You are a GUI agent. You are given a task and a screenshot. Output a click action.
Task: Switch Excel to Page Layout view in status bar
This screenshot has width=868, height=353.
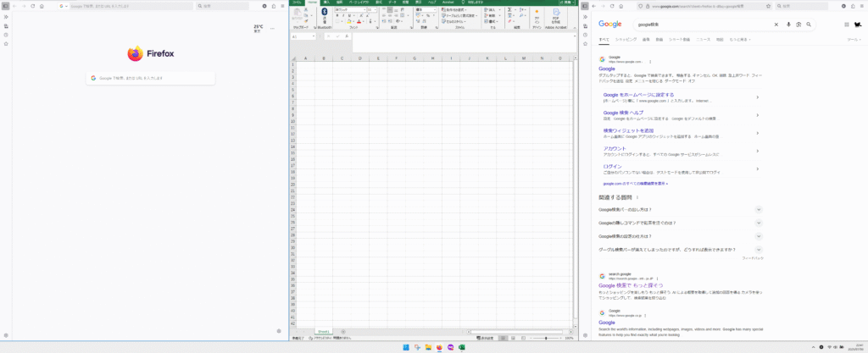click(x=513, y=338)
